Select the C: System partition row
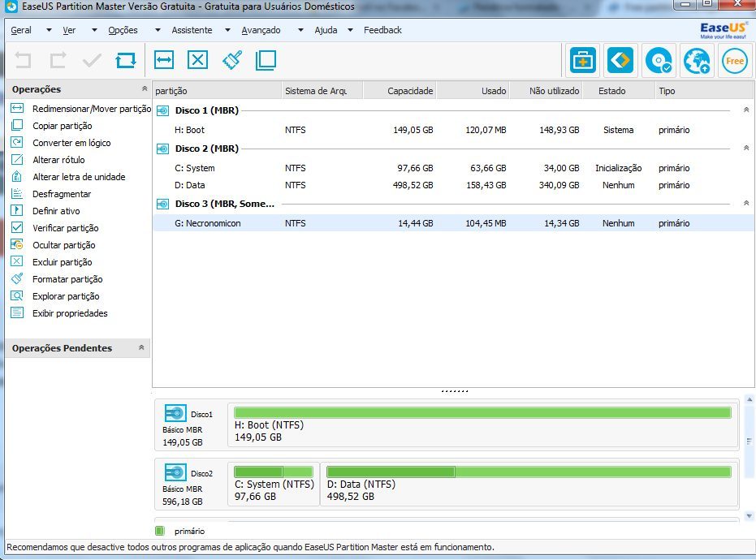 pyautogui.click(x=453, y=168)
